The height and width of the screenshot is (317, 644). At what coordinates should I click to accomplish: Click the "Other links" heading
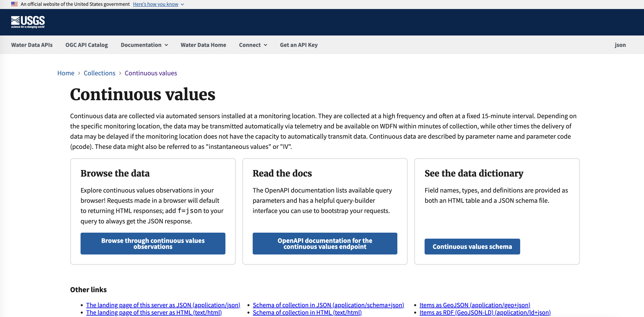pyautogui.click(x=88, y=289)
